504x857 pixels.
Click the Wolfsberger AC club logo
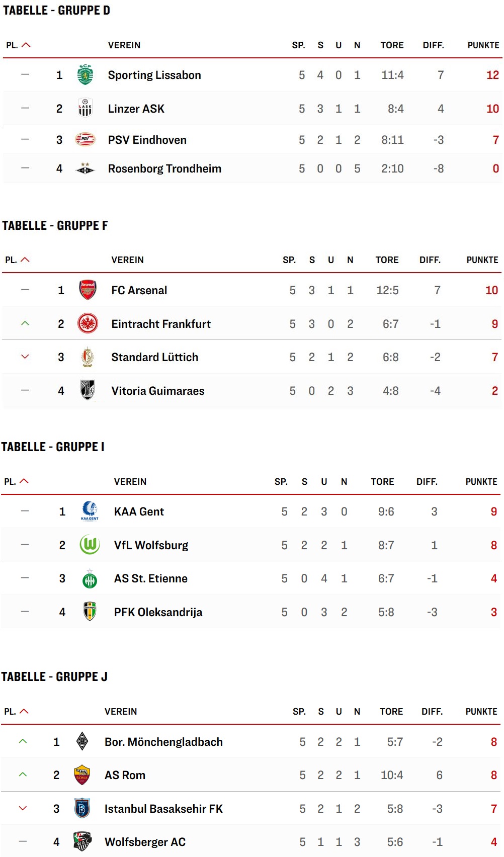point(82,841)
